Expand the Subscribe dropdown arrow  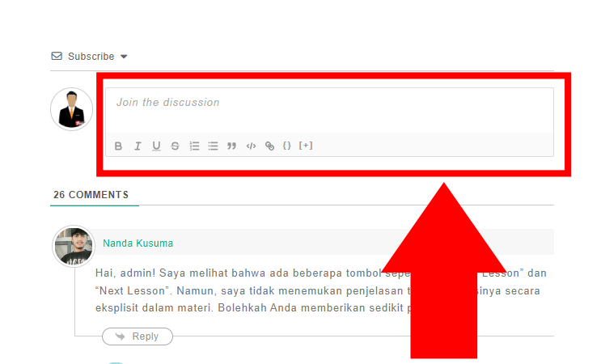(x=124, y=57)
